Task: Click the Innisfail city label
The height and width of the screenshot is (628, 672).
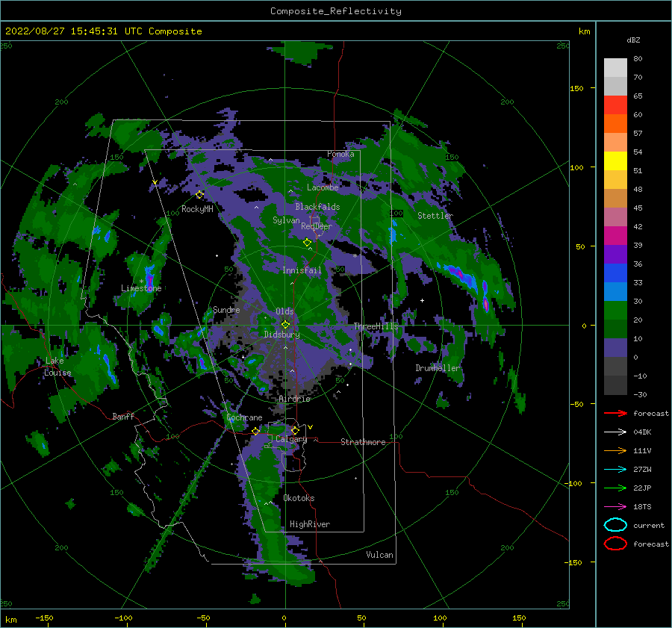Action: click(x=302, y=270)
